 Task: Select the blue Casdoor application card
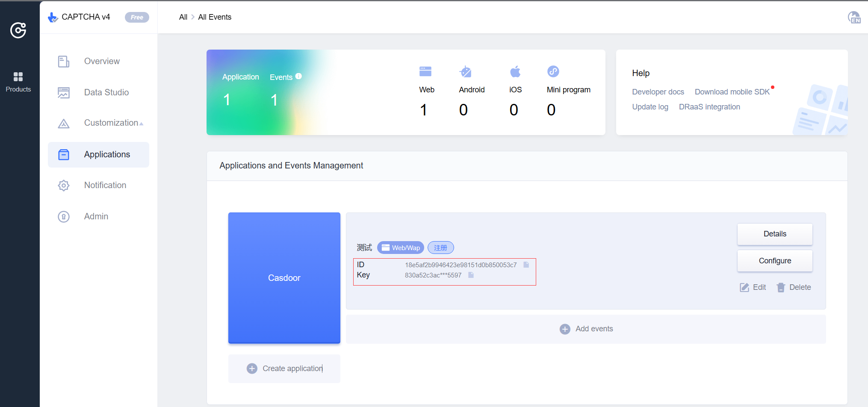(284, 278)
